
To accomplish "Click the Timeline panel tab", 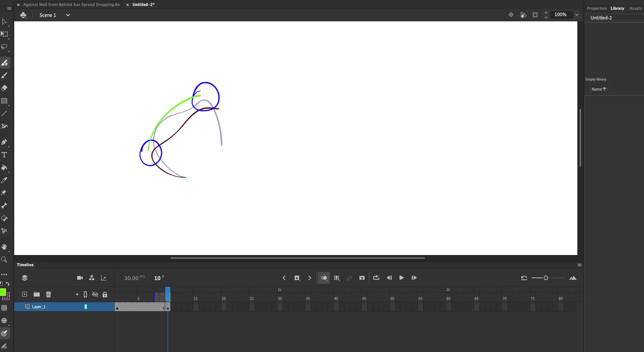I will tap(25, 265).
